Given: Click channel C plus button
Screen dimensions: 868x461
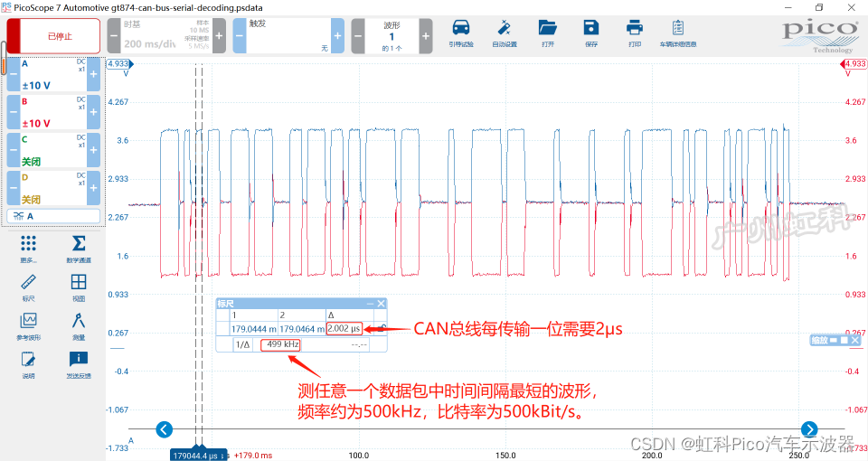Looking at the screenshot, I should (93, 150).
